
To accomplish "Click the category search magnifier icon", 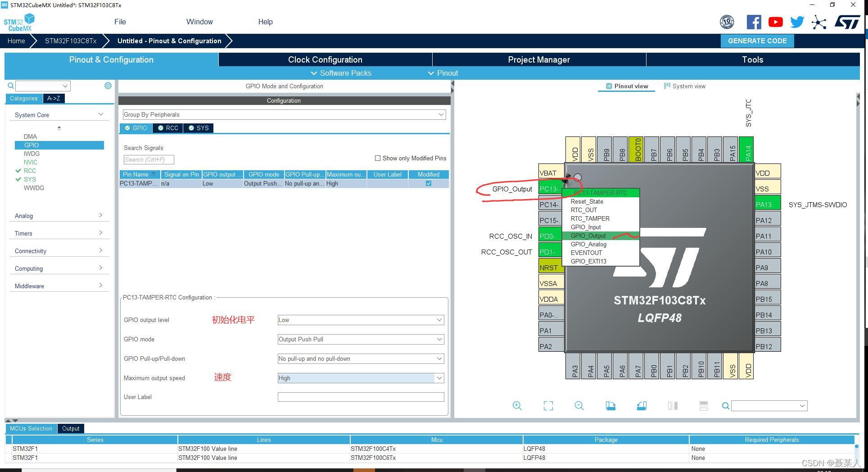I will click(x=11, y=86).
